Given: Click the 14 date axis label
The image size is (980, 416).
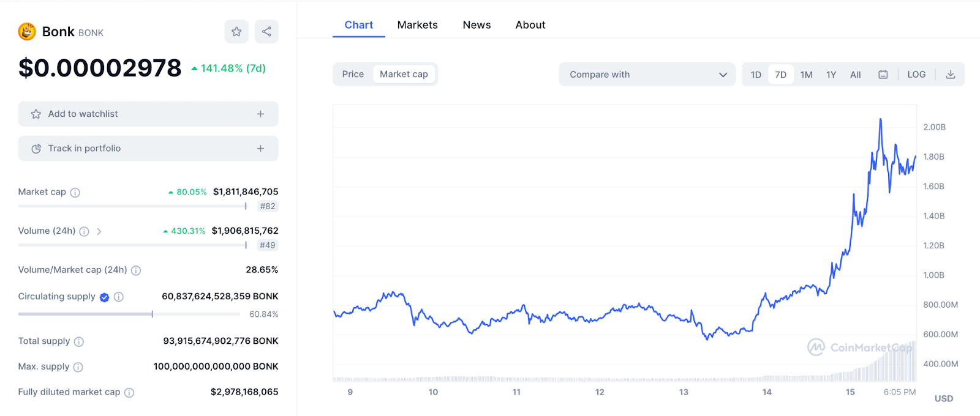Looking at the screenshot, I should click(x=767, y=392).
